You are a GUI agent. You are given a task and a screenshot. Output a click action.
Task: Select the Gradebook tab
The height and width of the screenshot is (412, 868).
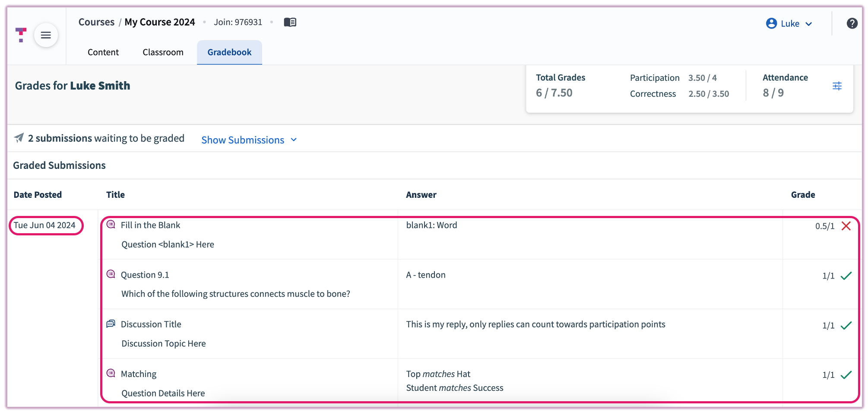coord(229,52)
